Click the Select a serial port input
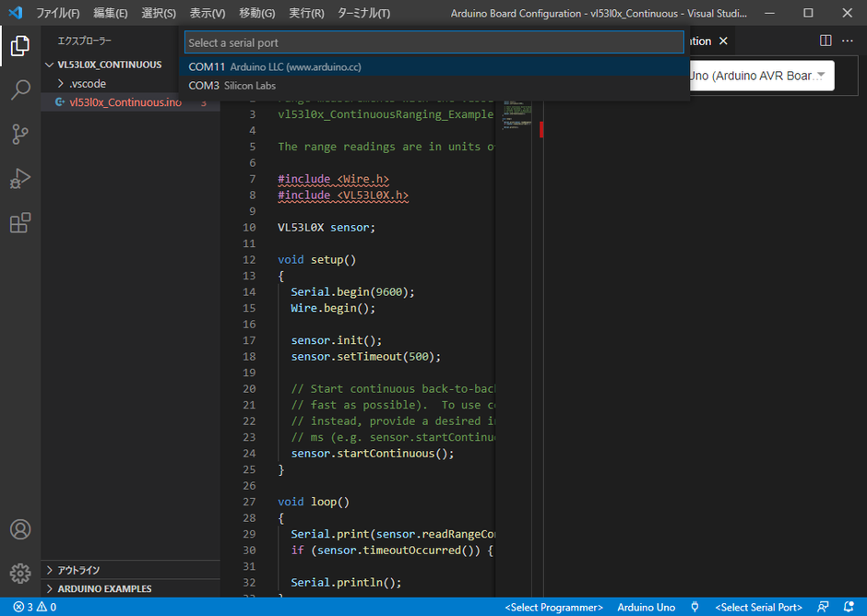Viewport: 867px width, 616px height. pyautogui.click(x=434, y=42)
